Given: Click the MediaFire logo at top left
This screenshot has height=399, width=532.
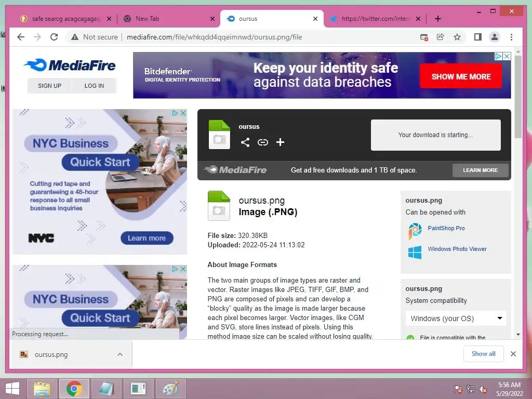Looking at the screenshot, I should click(70, 65).
